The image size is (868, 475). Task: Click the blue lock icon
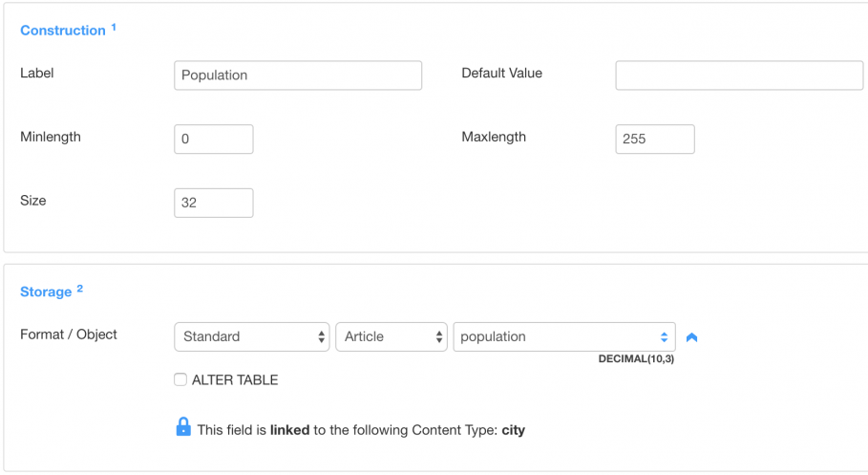point(183,427)
